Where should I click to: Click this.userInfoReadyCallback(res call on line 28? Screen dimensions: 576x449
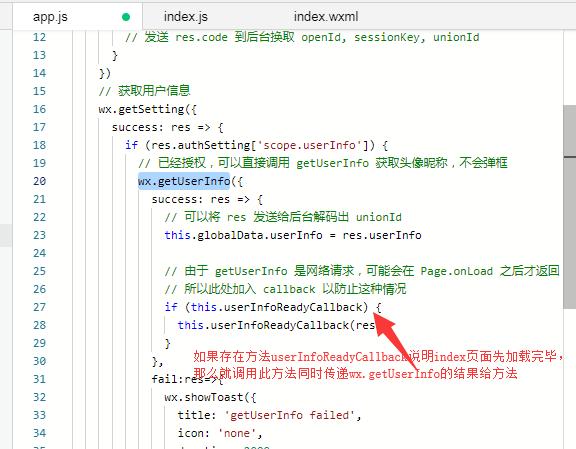point(276,325)
